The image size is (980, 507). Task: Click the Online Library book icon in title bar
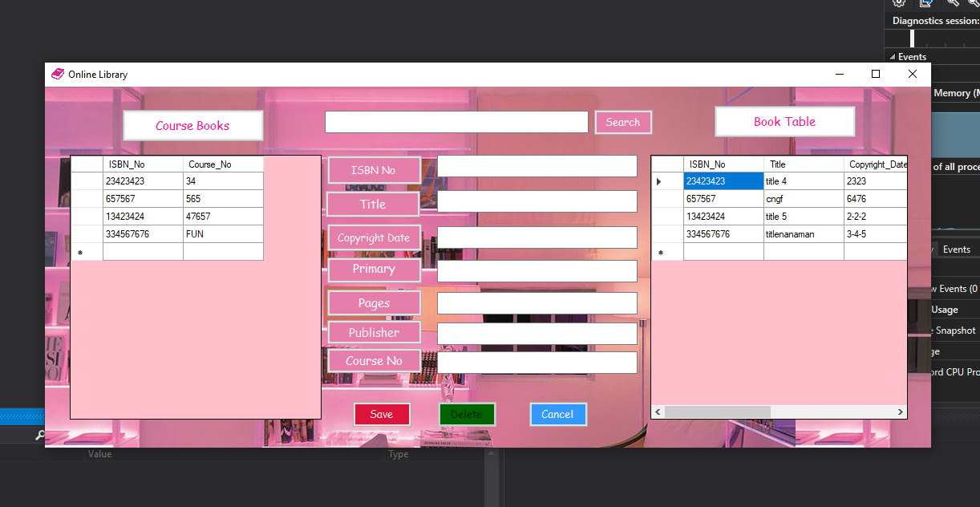(x=58, y=74)
